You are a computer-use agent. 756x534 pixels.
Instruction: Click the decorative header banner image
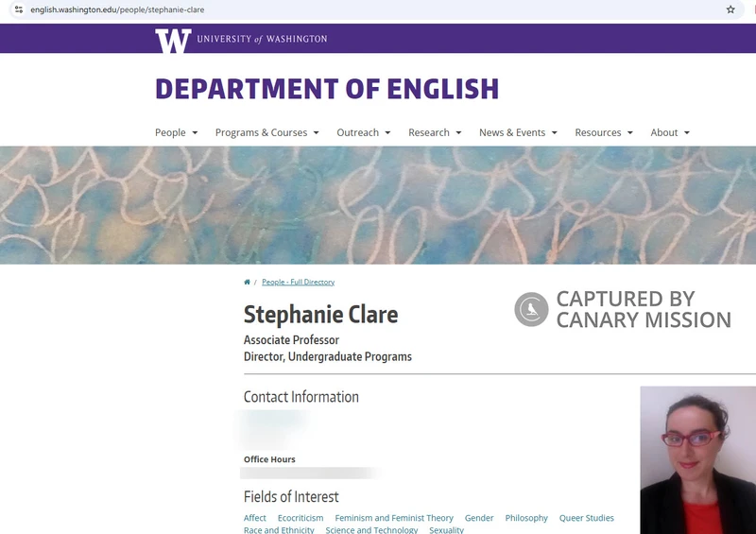[x=378, y=205]
